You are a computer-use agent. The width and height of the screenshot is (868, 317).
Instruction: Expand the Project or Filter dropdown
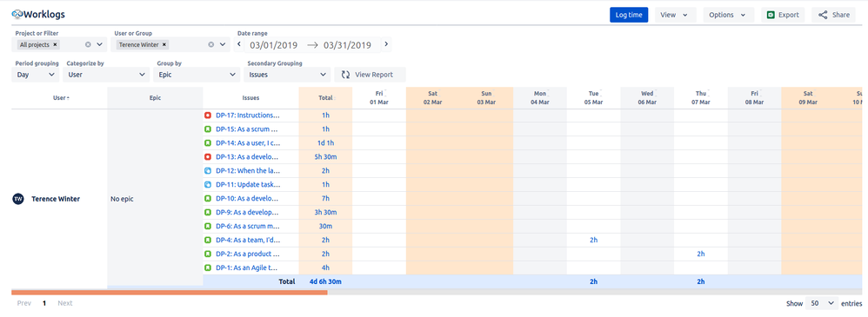click(100, 45)
